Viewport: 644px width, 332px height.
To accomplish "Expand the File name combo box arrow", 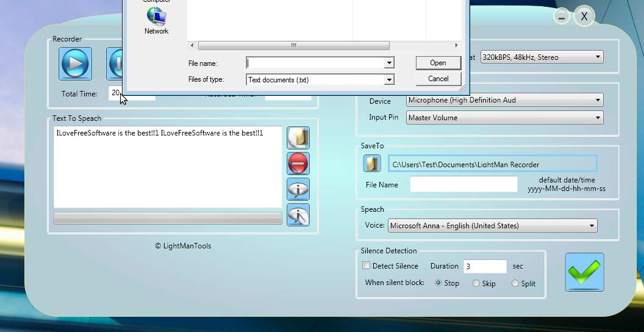I will click(x=388, y=63).
